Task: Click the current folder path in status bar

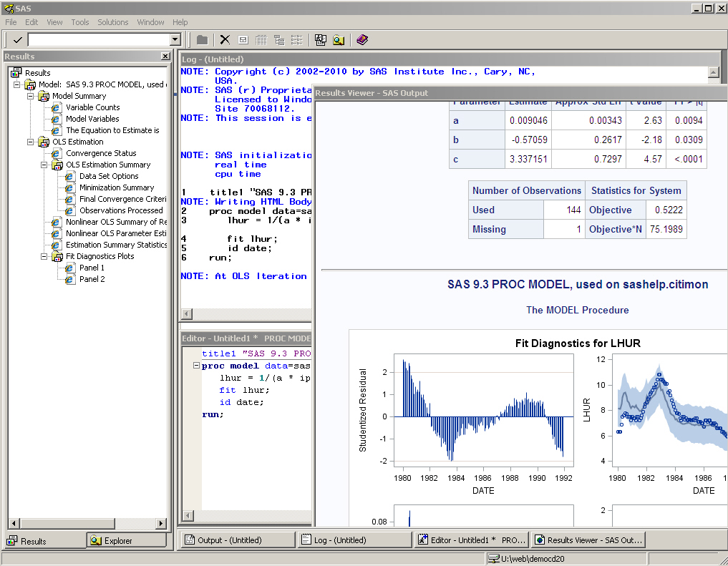Action: 566,559
